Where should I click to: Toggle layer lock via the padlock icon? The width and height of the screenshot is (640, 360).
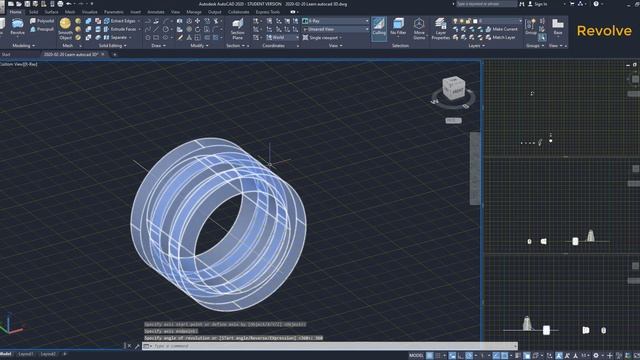tap(468, 21)
